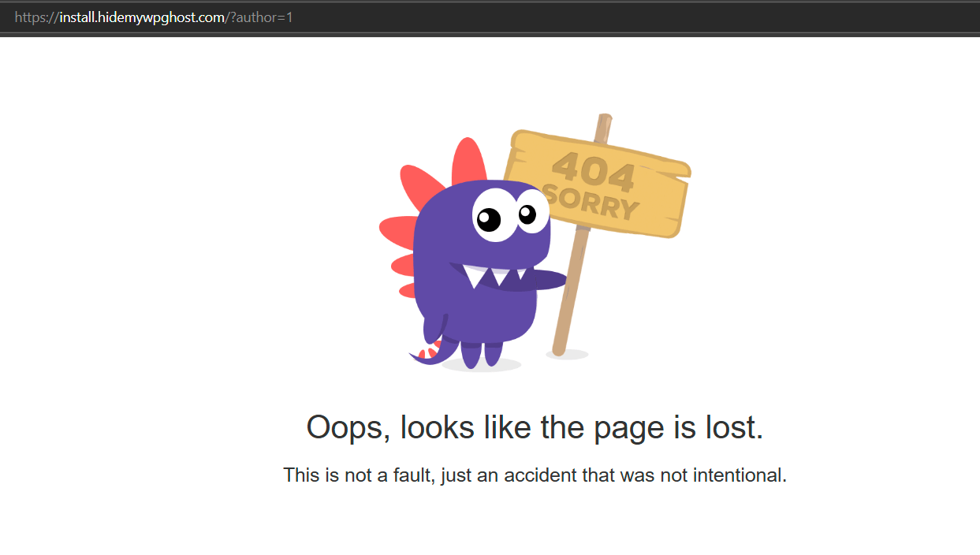The width and height of the screenshot is (980, 555).
Task: Select the URL in the address bar
Action: click(x=155, y=17)
